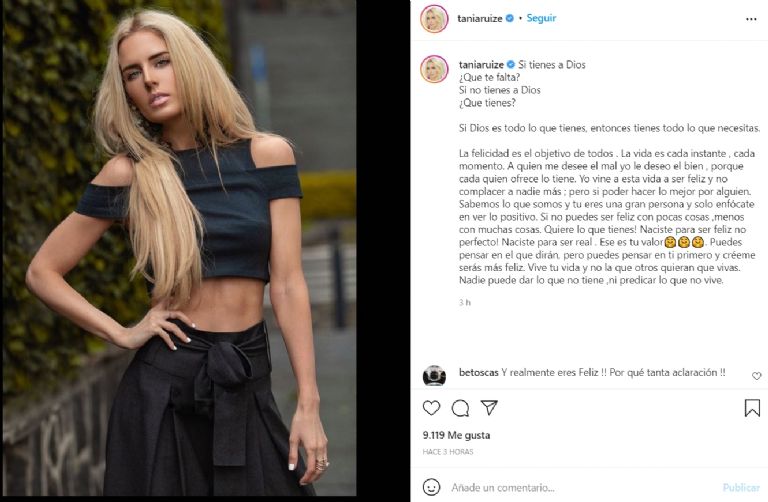768x502 pixels.
Task: Open the three-dot more options menu
Action: (751, 19)
